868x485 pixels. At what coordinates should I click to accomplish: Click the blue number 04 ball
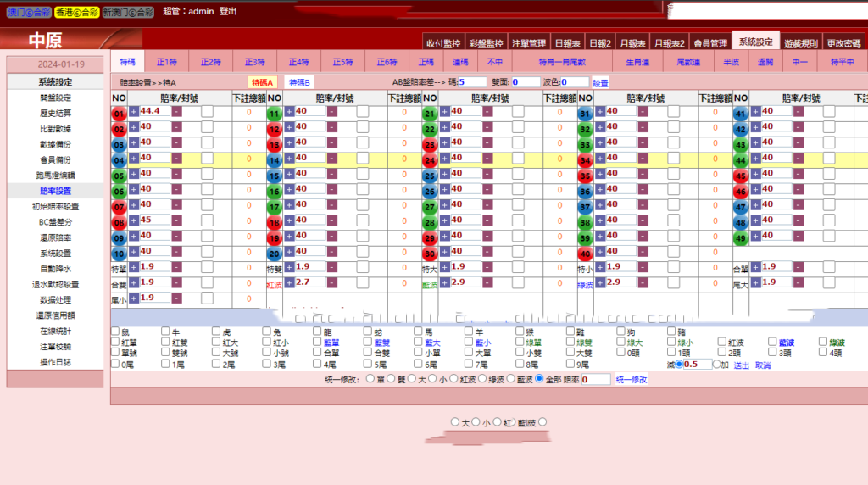click(119, 160)
